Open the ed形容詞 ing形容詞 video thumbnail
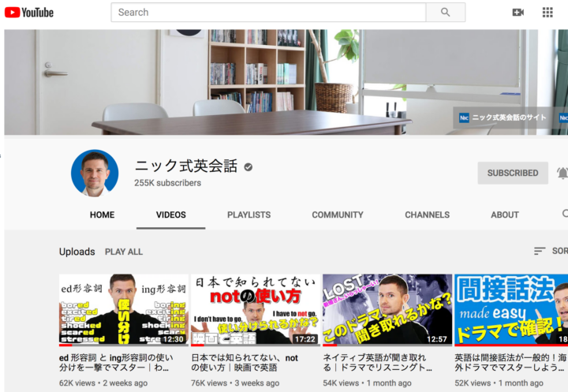 pyautogui.click(x=124, y=309)
